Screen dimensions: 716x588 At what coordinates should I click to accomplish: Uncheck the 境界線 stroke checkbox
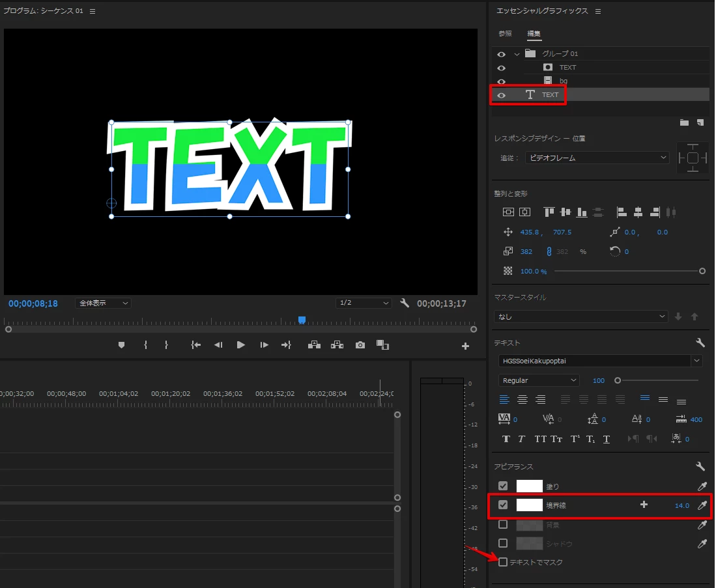click(503, 505)
